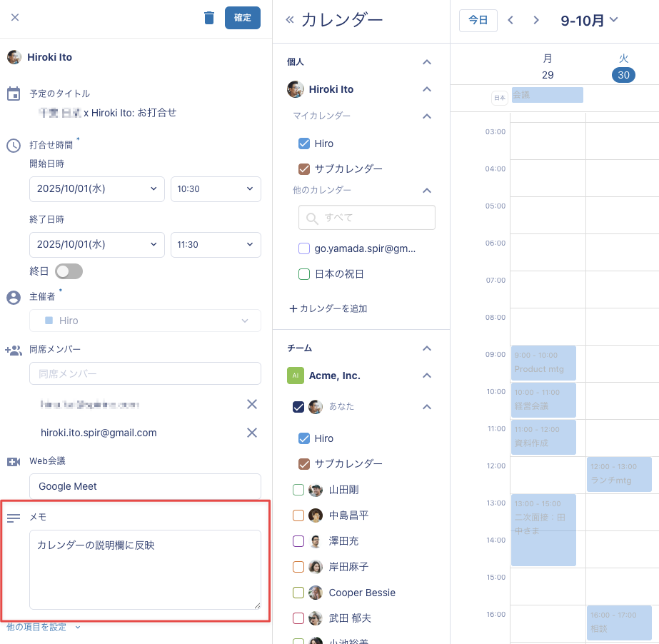The image size is (659, 644).
Task: Remove hiroki.ito.spir@gmail.com attendee
Action: [251, 433]
